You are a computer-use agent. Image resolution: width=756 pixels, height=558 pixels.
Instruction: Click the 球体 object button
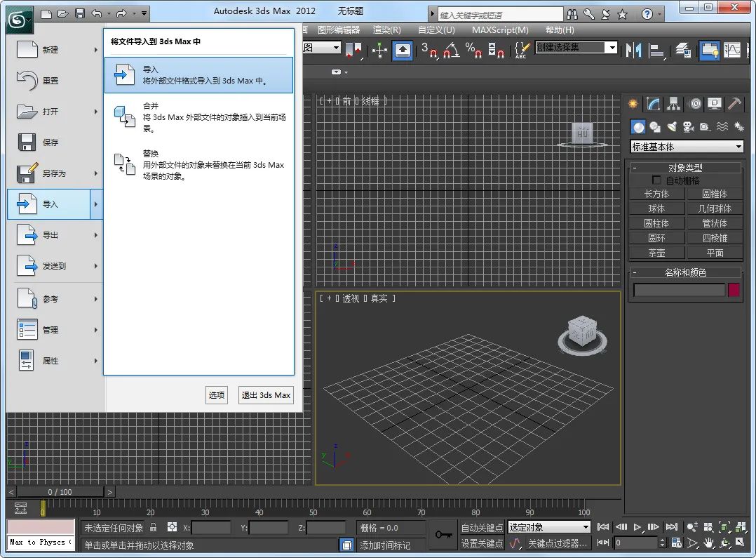pyautogui.click(x=656, y=208)
